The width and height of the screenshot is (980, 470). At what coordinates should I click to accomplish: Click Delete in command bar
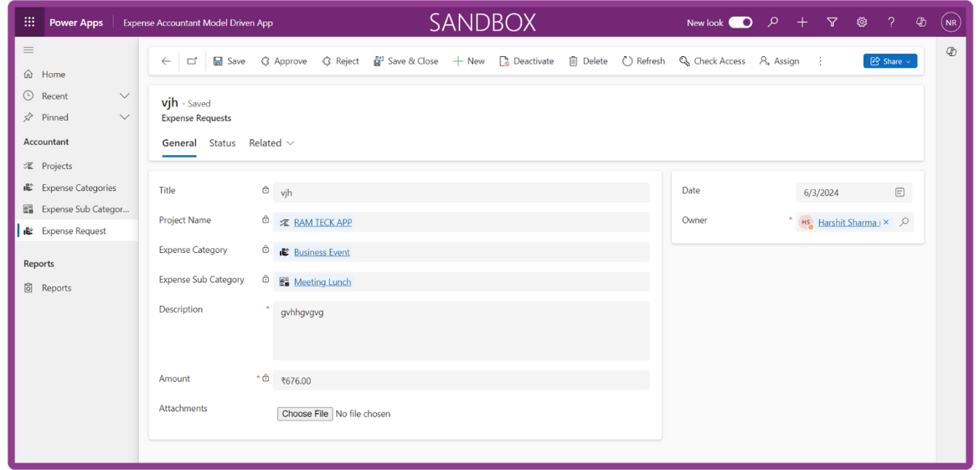click(588, 61)
